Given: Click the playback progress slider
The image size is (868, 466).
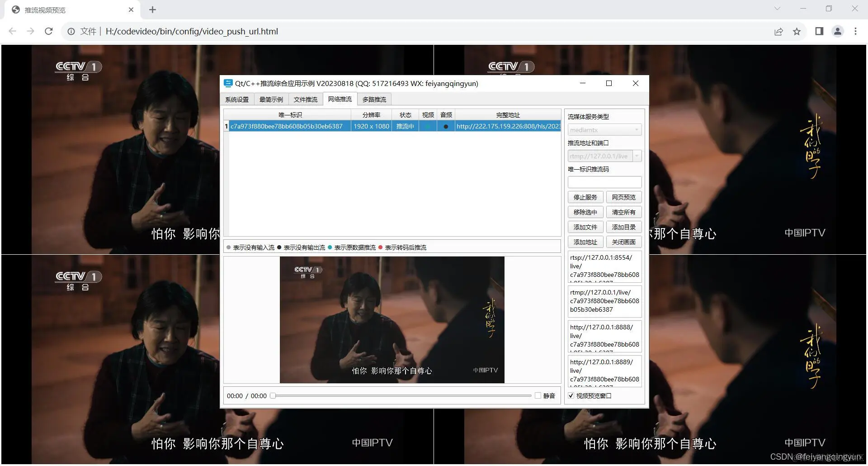Looking at the screenshot, I should [402, 395].
